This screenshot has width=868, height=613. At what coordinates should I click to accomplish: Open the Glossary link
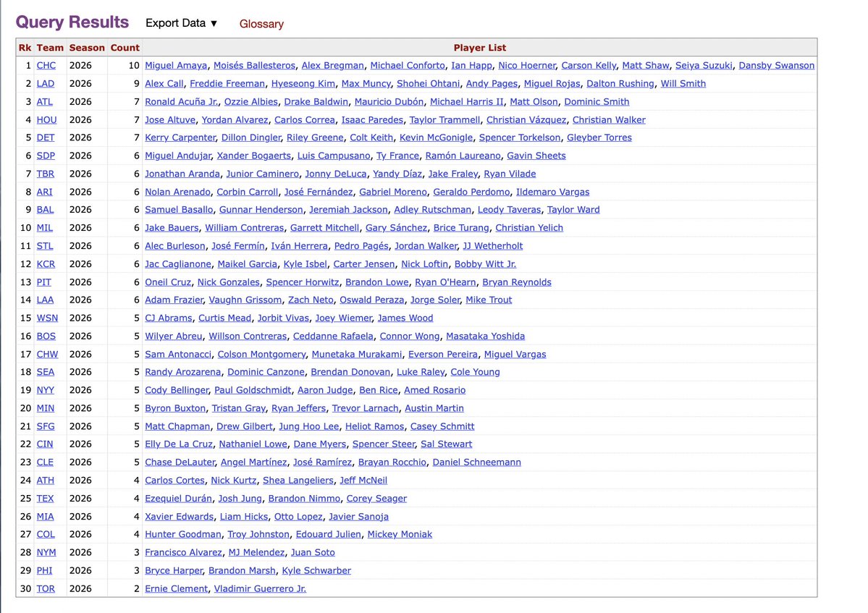261,24
